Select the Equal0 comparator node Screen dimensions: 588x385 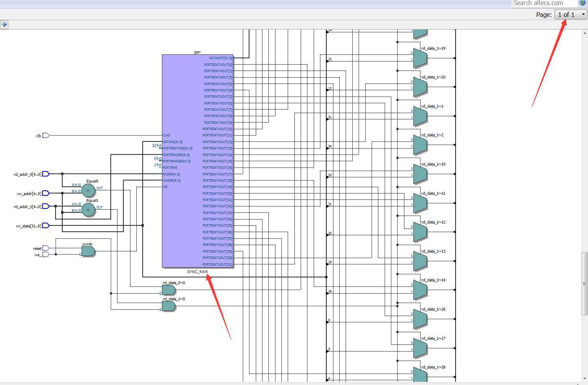pyautogui.click(x=88, y=190)
